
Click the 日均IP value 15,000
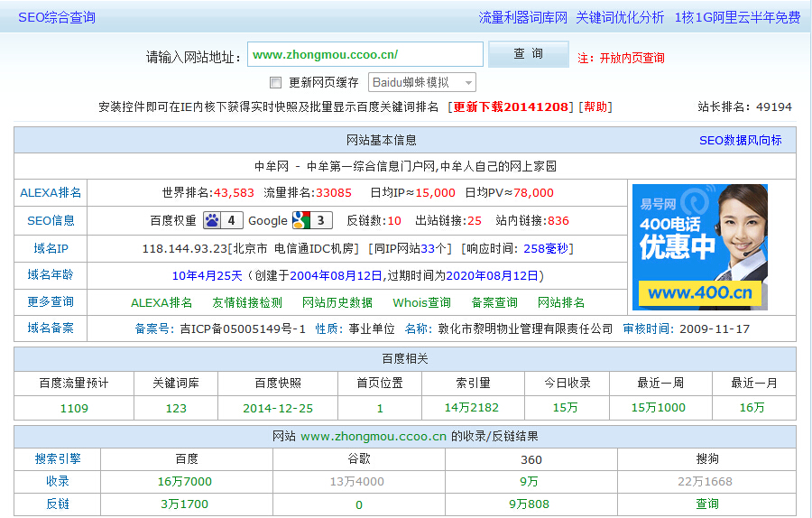pos(435,193)
